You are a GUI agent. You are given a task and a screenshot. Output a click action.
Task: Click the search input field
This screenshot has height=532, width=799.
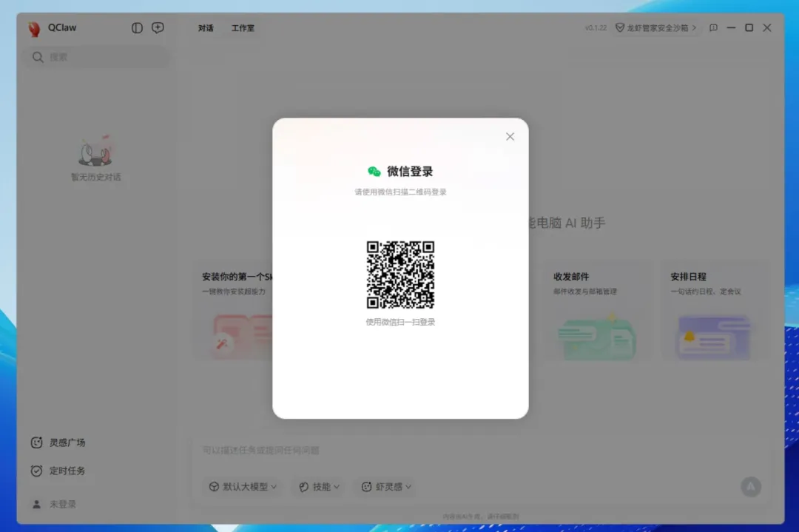pos(98,57)
